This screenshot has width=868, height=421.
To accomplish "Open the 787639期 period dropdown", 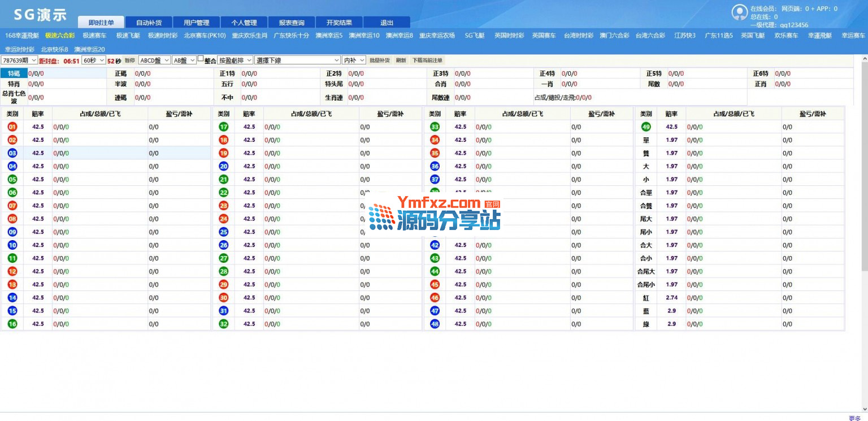I will coord(19,60).
